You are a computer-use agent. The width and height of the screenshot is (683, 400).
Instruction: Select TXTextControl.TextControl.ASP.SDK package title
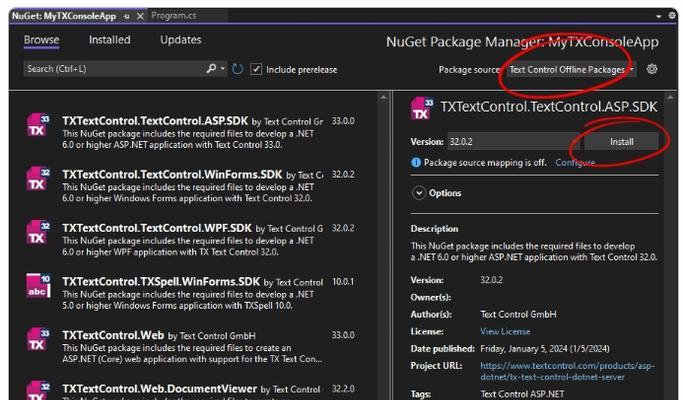(155, 121)
